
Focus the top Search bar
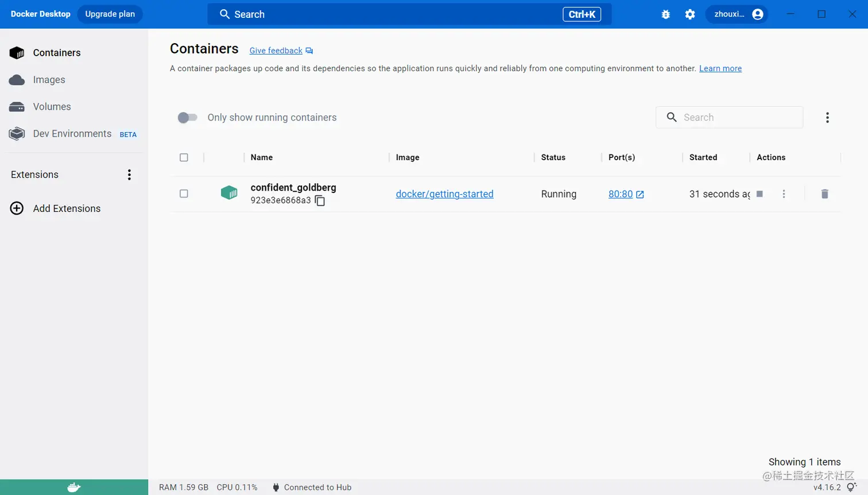pyautogui.click(x=409, y=14)
